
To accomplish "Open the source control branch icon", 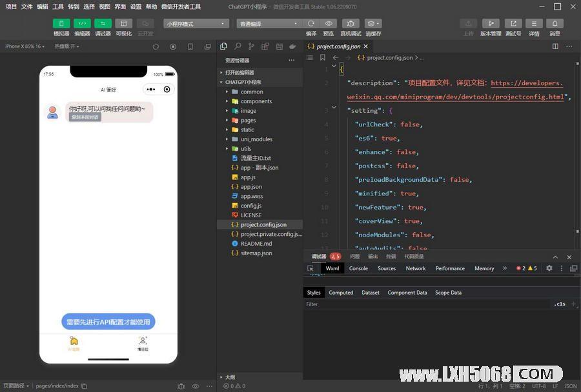I will 251,46.
